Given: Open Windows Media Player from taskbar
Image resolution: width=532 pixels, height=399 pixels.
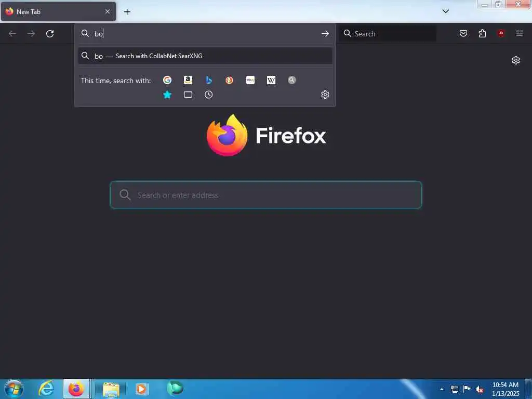Looking at the screenshot, I should [x=141, y=389].
